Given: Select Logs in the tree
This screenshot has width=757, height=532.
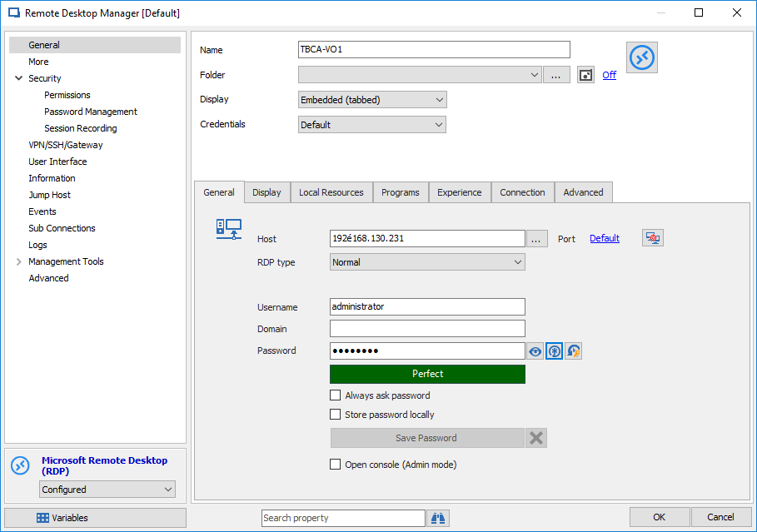Looking at the screenshot, I should 37,245.
